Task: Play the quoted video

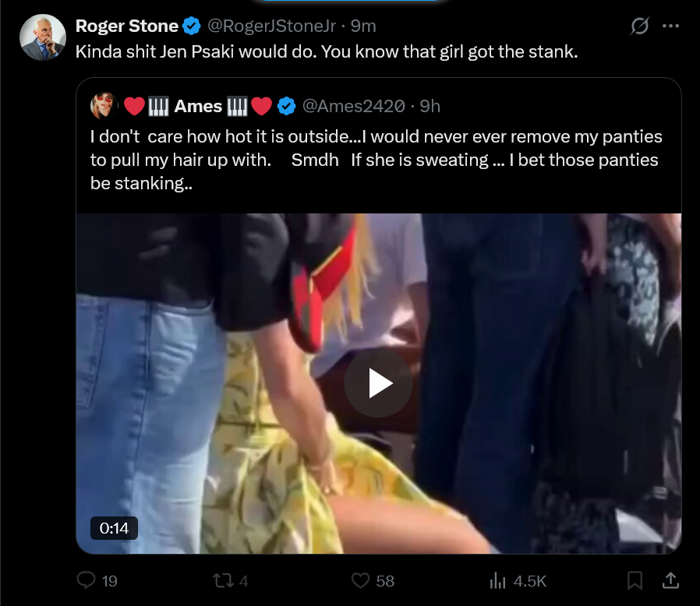Action: point(378,383)
